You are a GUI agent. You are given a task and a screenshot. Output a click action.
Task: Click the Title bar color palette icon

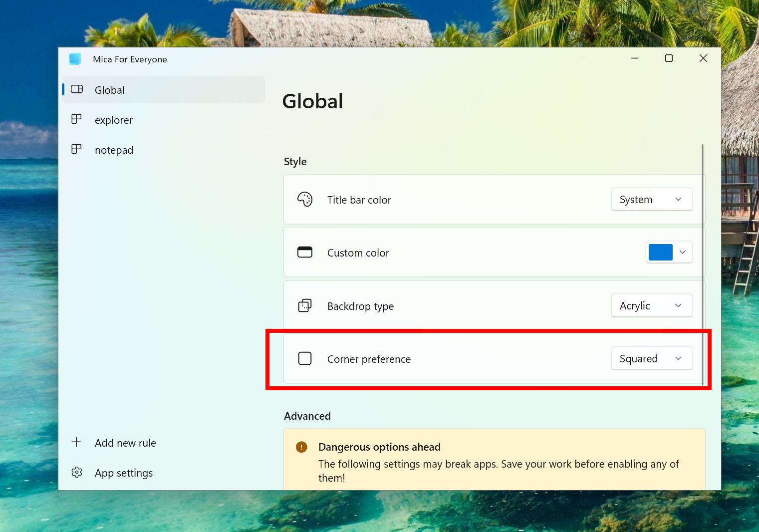(x=305, y=199)
